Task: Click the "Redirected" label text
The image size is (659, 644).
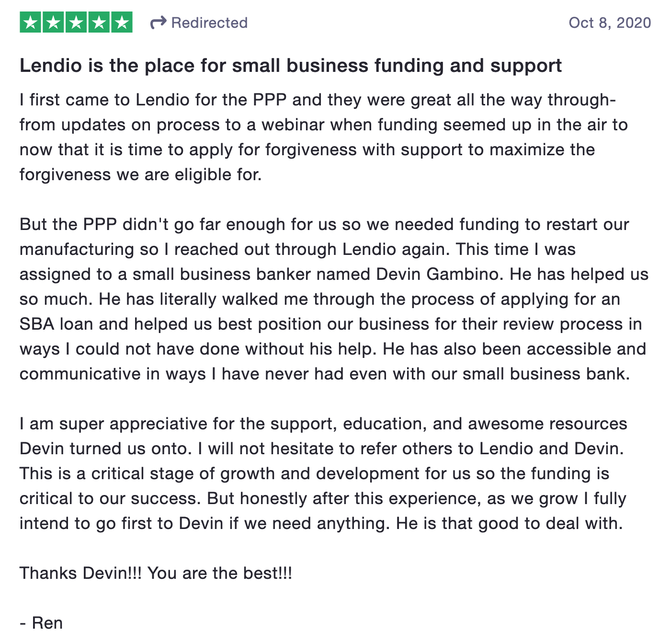Action: click(x=209, y=23)
